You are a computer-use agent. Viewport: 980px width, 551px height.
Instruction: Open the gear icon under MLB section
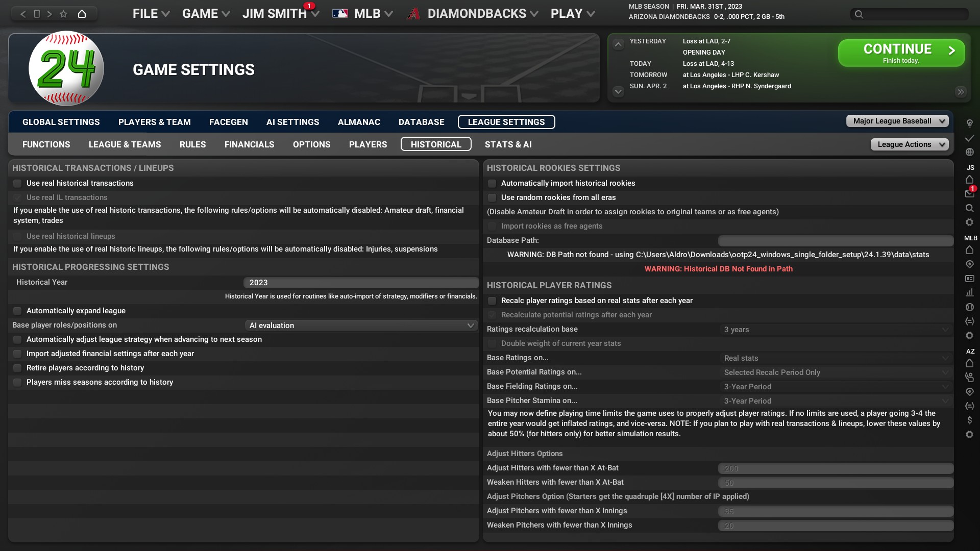click(x=969, y=336)
